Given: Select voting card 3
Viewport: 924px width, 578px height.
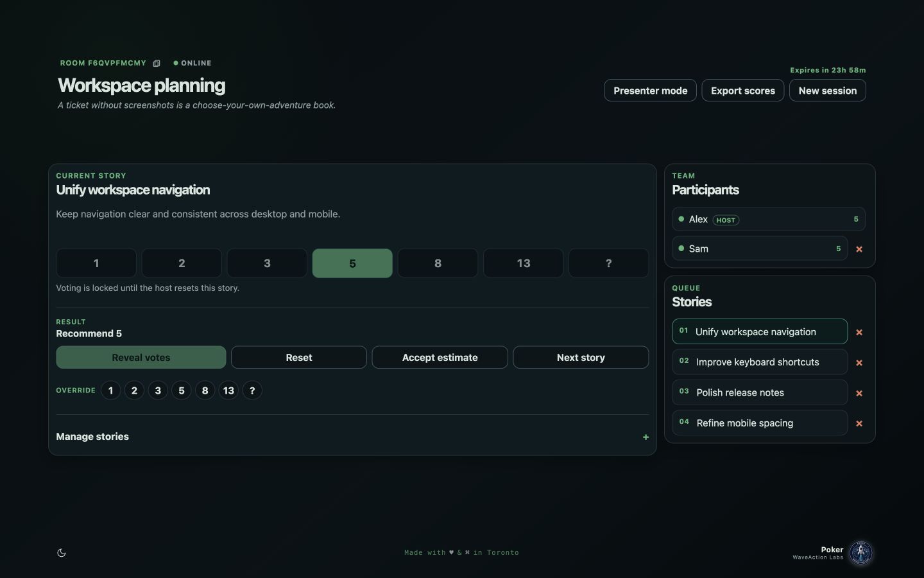Looking at the screenshot, I should coord(267,263).
